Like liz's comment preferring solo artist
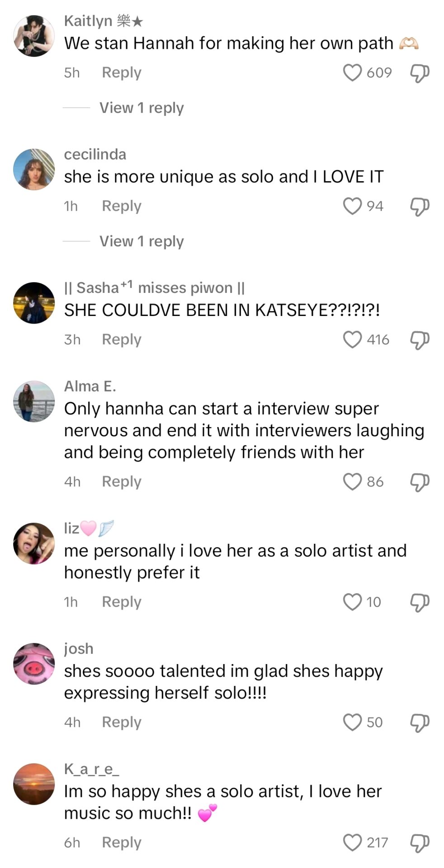The image size is (444, 868). coord(352,602)
